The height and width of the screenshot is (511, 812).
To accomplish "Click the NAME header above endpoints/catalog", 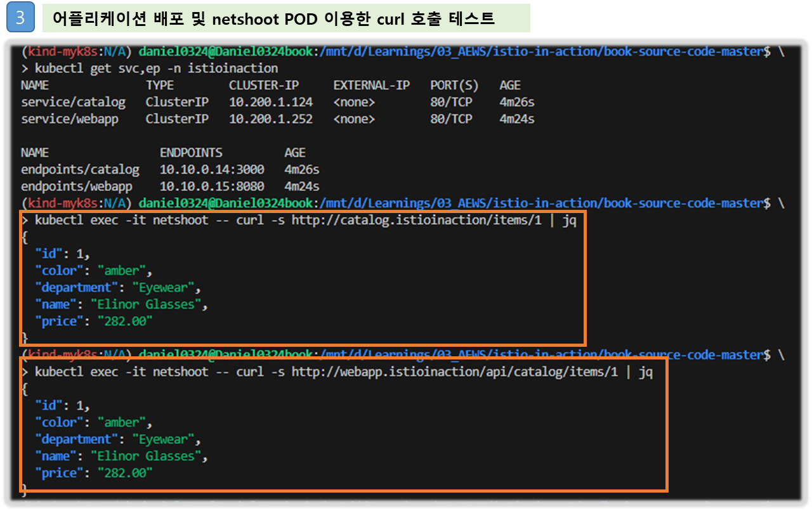I will pos(35,153).
